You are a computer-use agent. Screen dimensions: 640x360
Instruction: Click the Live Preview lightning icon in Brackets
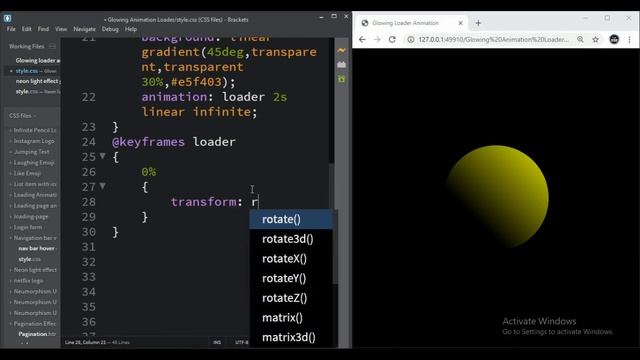(x=342, y=51)
